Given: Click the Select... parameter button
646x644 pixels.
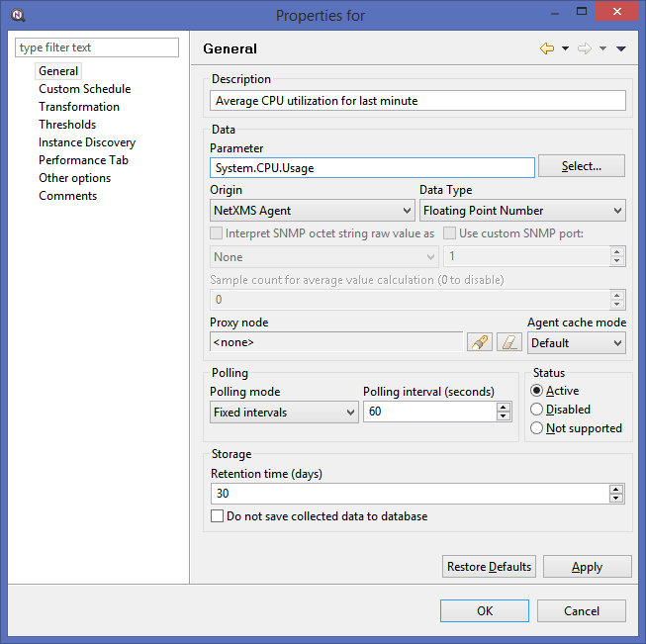Looking at the screenshot, I should pyautogui.click(x=582, y=166).
